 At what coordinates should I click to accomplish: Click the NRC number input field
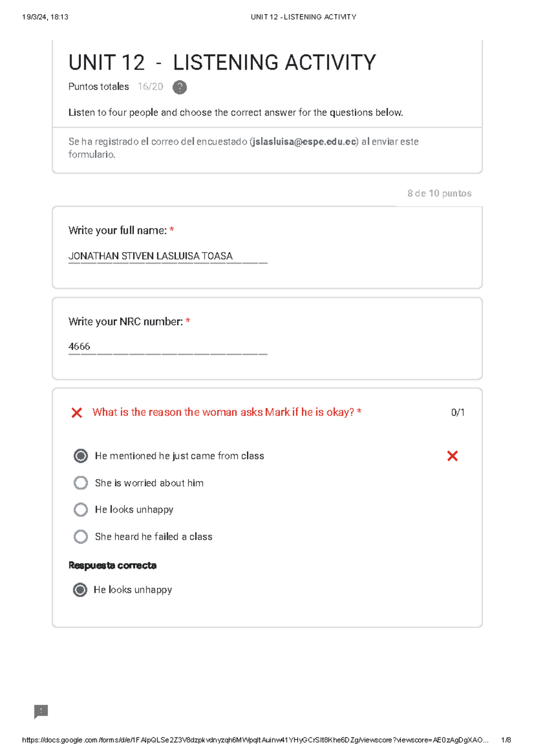click(x=168, y=347)
